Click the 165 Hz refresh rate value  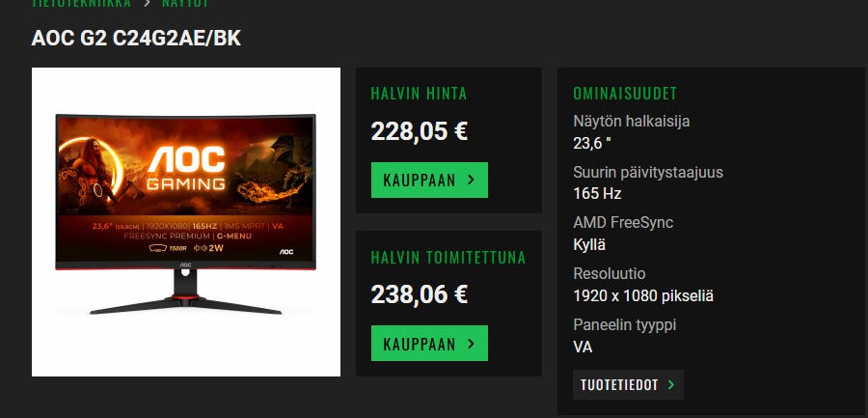[x=597, y=193]
